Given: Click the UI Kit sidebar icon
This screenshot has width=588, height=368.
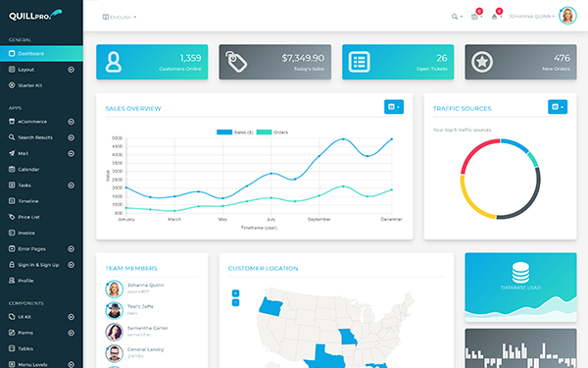Looking at the screenshot, I should coord(12,317).
